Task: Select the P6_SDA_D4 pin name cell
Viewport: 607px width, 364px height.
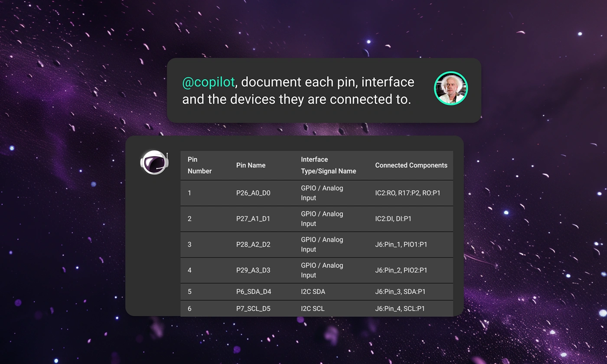Action: point(254,292)
